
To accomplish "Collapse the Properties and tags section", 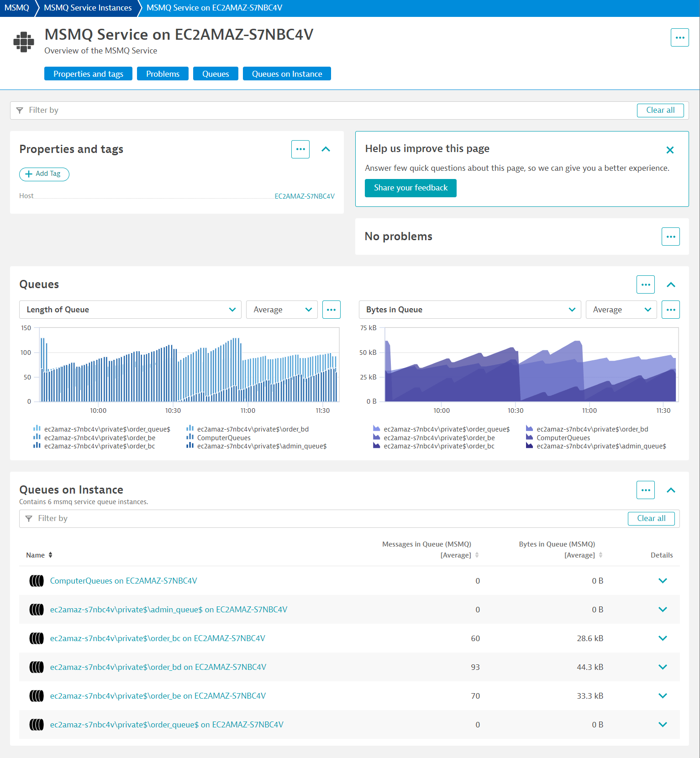I will click(326, 149).
